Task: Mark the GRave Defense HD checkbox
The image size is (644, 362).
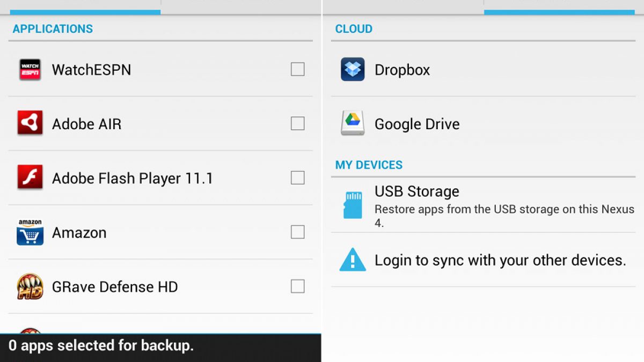Action: 297,286
